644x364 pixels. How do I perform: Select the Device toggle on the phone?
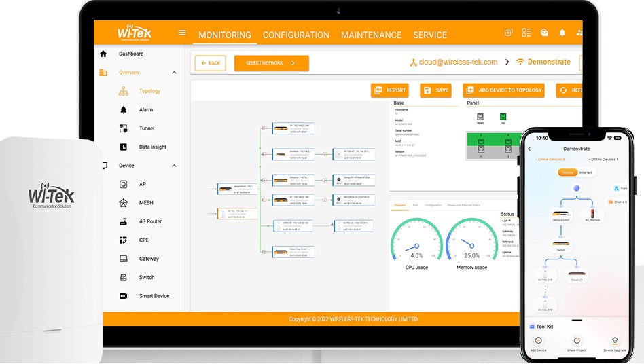tap(568, 172)
